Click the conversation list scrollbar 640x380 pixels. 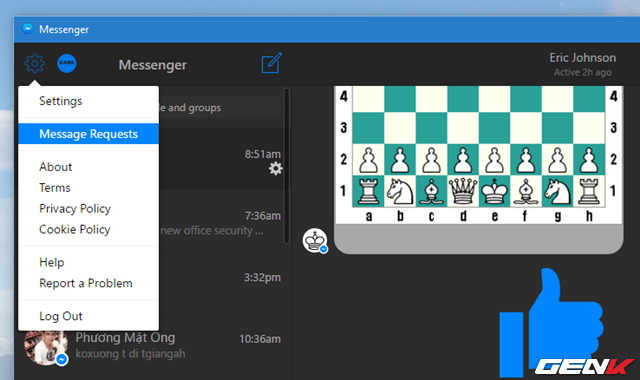point(287,165)
